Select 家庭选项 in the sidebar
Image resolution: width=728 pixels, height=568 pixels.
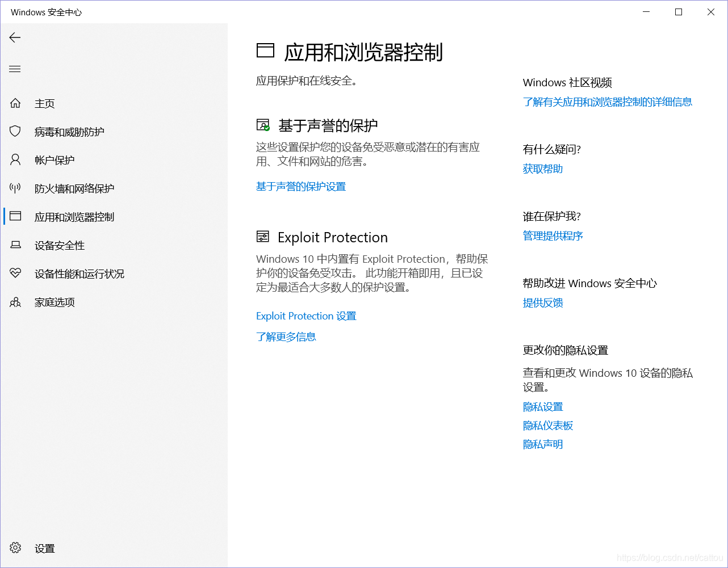tap(55, 302)
